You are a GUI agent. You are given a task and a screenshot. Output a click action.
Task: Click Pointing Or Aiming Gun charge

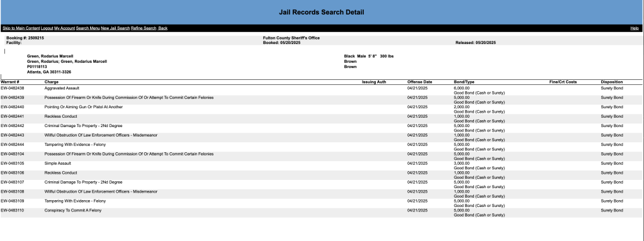(x=83, y=107)
